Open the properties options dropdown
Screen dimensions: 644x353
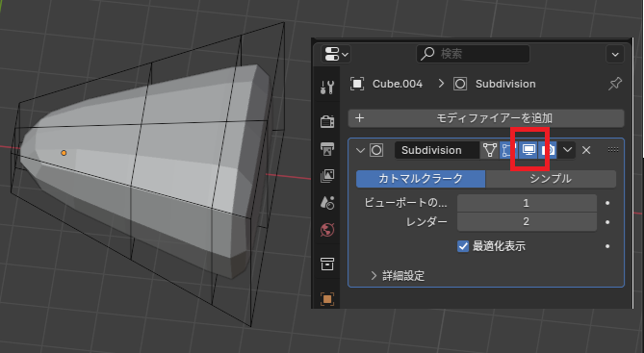coord(615,54)
